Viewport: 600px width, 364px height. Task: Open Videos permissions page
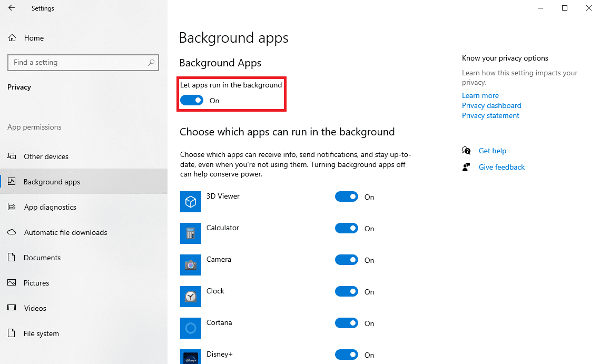[83, 308]
